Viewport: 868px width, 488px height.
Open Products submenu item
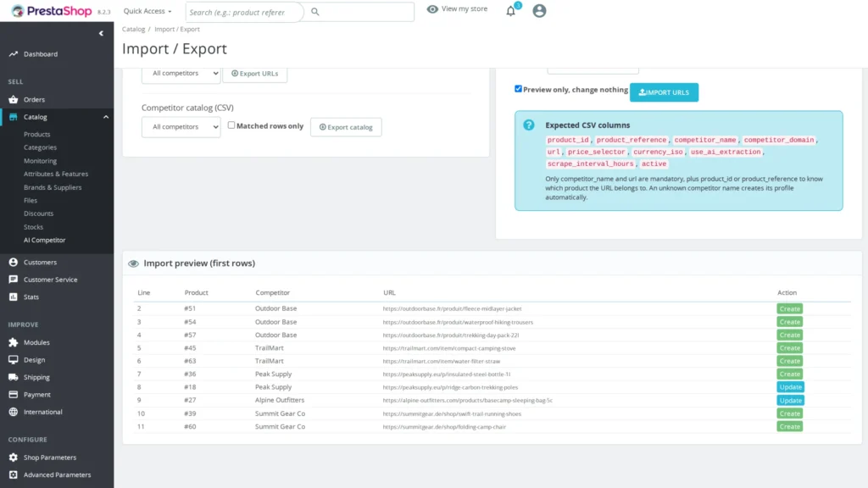[37, 135]
